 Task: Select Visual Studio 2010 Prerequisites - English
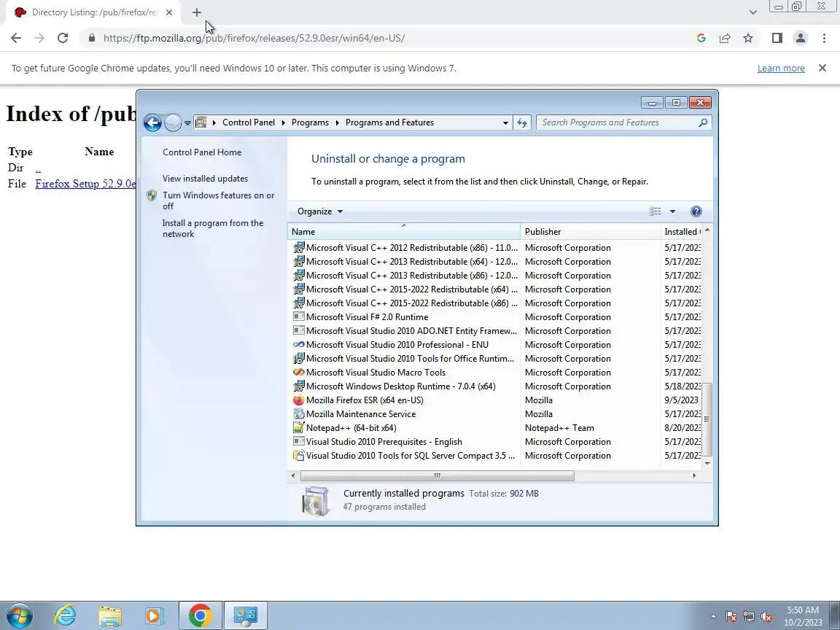pos(384,442)
